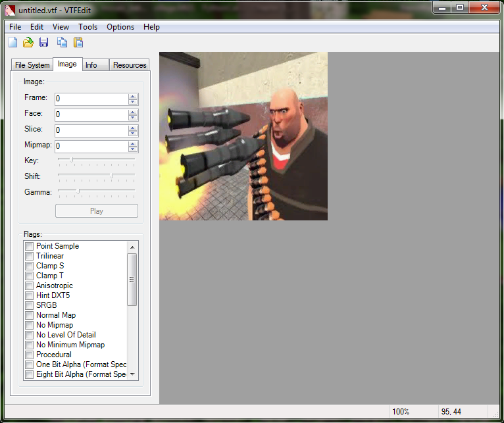Check the No Mipmap flag
This screenshot has height=423, width=504.
pyautogui.click(x=29, y=325)
